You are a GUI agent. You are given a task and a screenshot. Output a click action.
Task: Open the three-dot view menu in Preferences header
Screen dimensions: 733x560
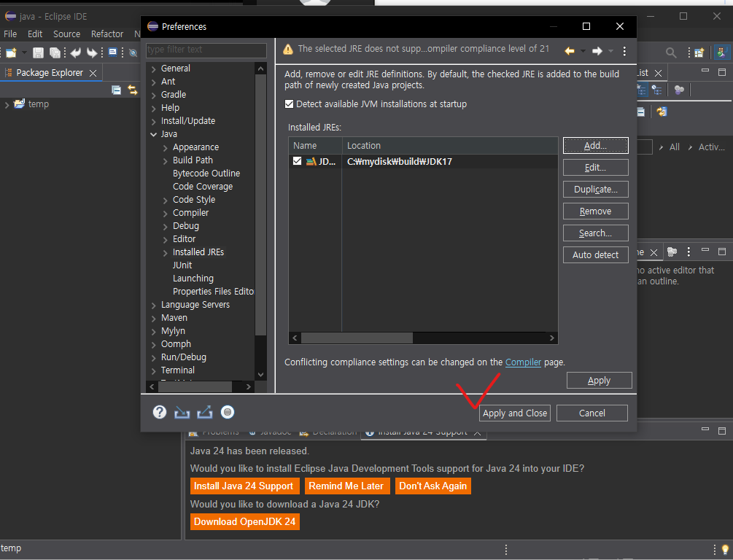tap(624, 51)
